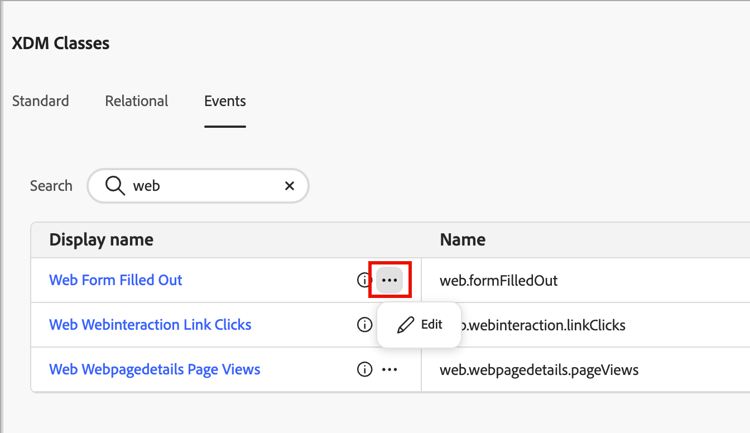Show info for Web Webinteraction Link Clicks
Screen dimensions: 750x433
pyautogui.click(x=364, y=325)
